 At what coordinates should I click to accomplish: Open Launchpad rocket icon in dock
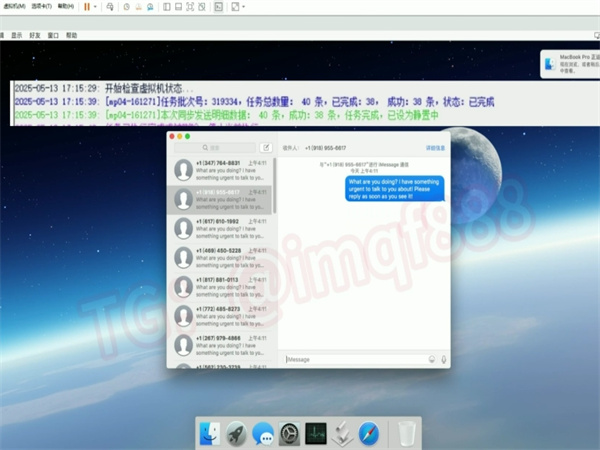pyautogui.click(x=237, y=433)
